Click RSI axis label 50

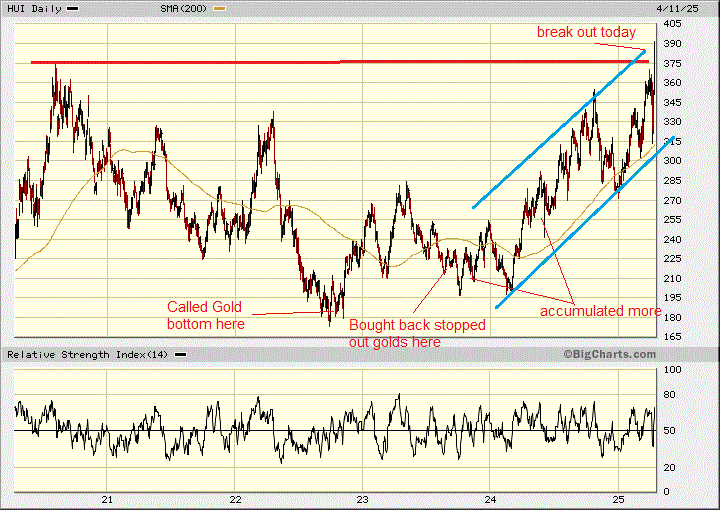point(669,431)
